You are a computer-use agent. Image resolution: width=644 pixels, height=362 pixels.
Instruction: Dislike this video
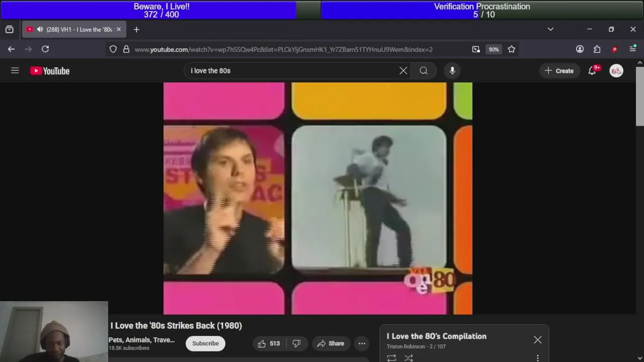297,343
